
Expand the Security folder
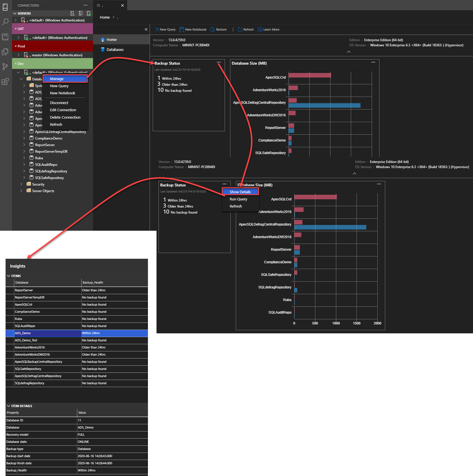point(21,184)
